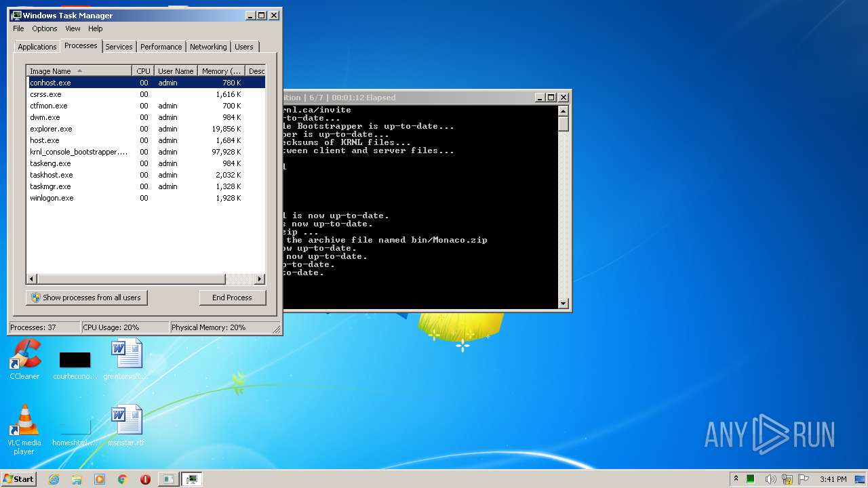Switch to the Applications tab
Viewport: 868px width, 488px height.
(x=37, y=47)
